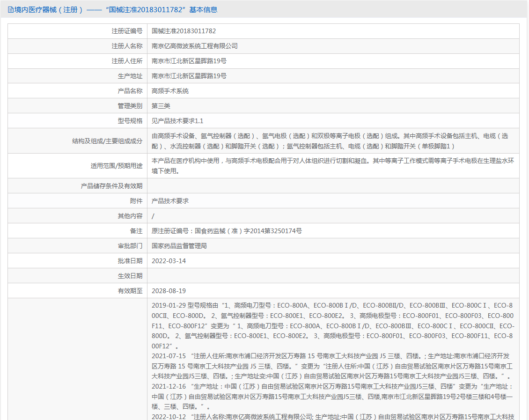The width and height of the screenshot is (529, 420).
Task: Select the 生效日期 label
Action: 130,276
